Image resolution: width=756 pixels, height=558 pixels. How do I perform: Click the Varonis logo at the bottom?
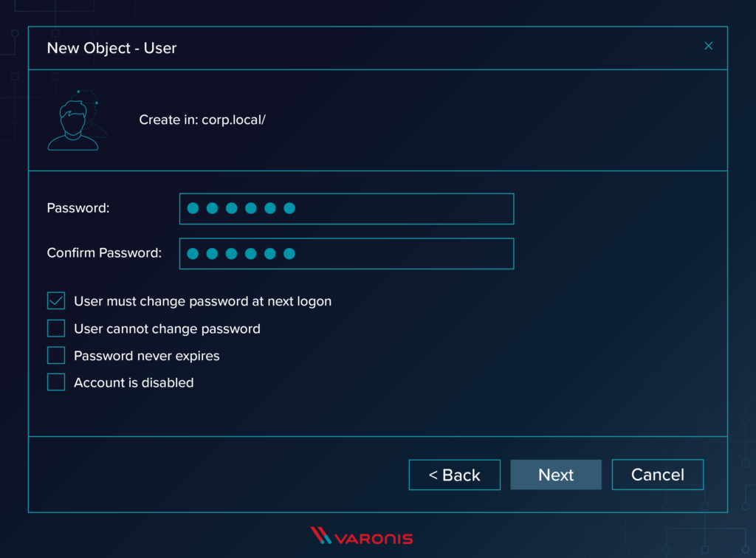click(x=361, y=537)
